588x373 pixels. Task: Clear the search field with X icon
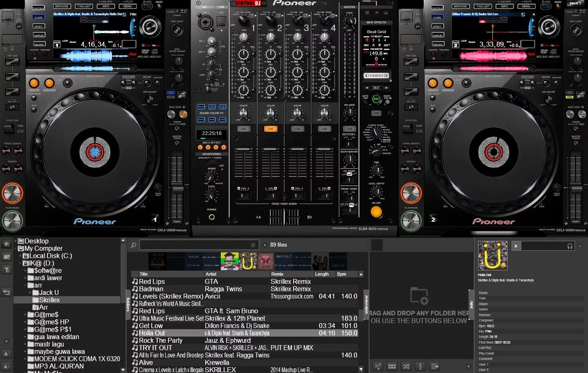(x=253, y=245)
